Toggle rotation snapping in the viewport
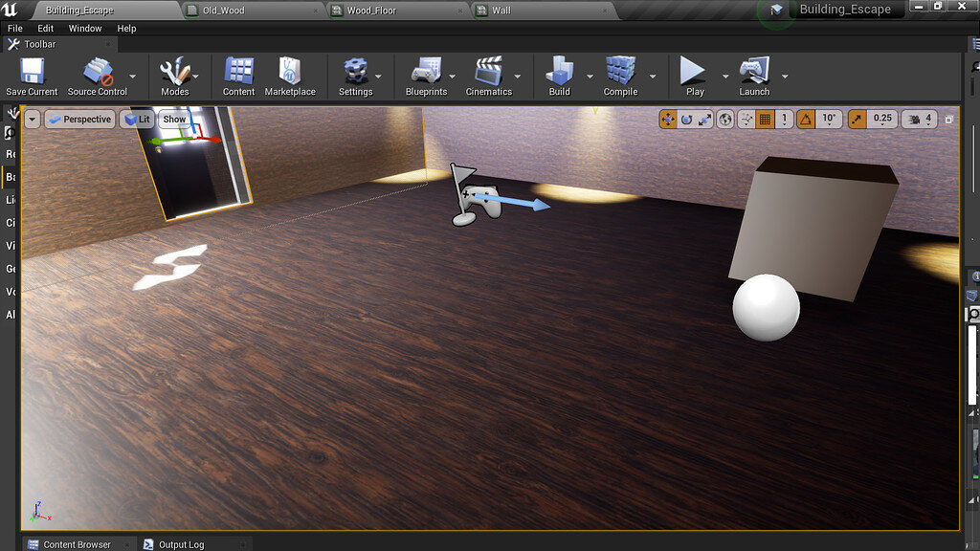The image size is (980, 551). click(805, 119)
